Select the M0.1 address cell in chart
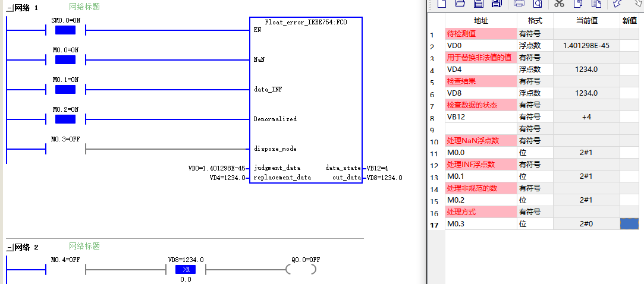 481,176
